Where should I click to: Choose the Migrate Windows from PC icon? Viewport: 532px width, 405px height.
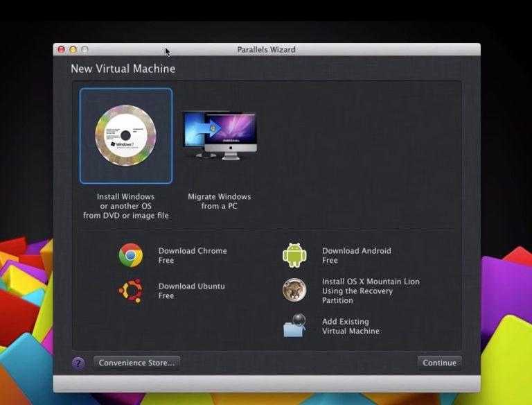219,135
